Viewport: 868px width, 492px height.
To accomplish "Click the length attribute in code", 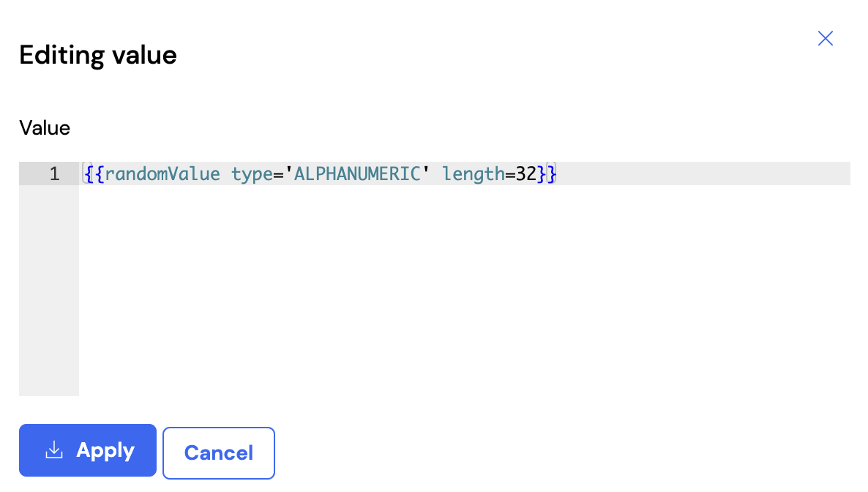I will pos(474,174).
